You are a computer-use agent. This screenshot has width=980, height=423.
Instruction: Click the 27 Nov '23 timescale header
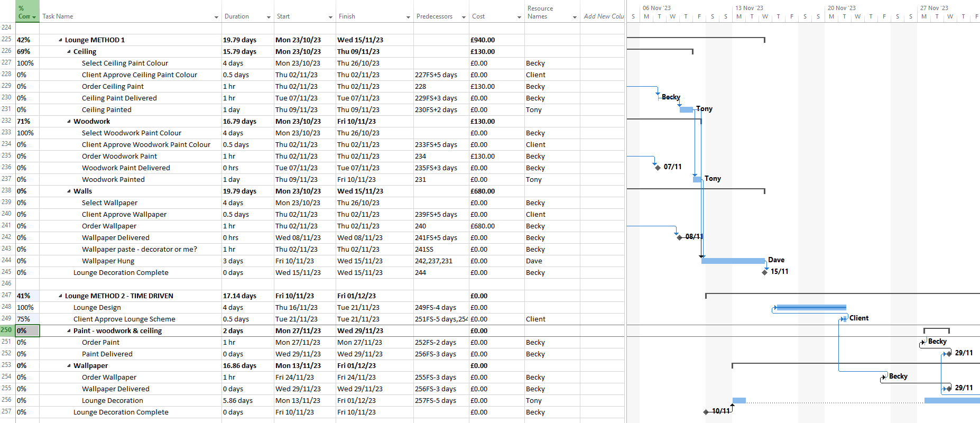click(934, 8)
